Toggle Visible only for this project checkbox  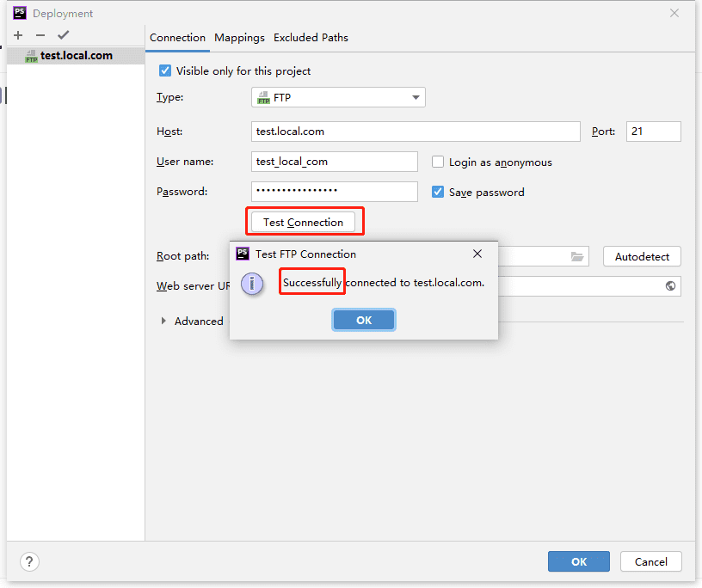pyautogui.click(x=165, y=70)
